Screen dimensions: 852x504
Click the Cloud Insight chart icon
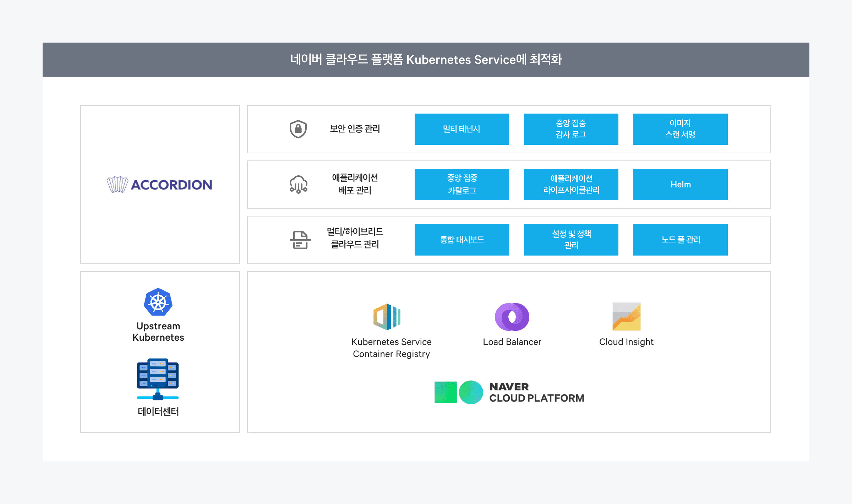(626, 317)
